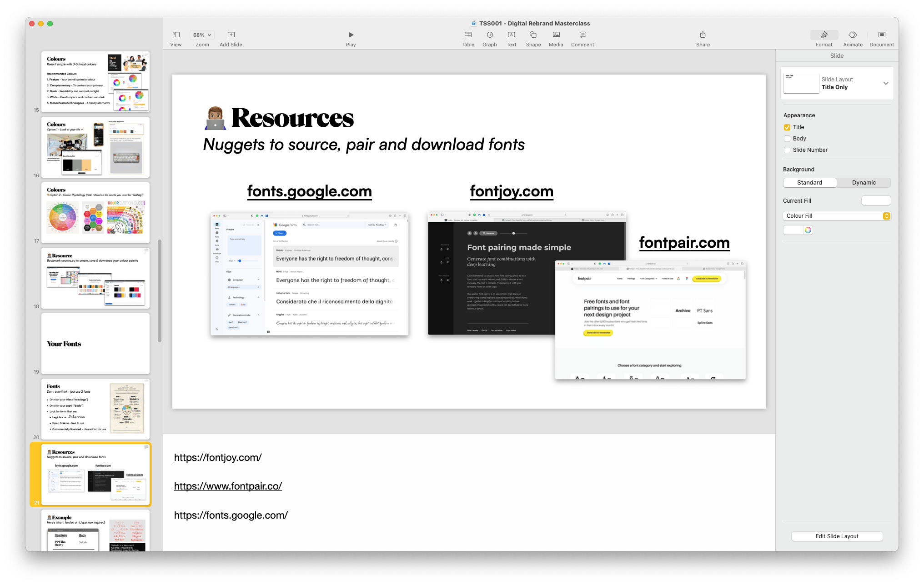Open the Colour Fill dropdown
This screenshot has height=585, width=924.
tap(837, 216)
